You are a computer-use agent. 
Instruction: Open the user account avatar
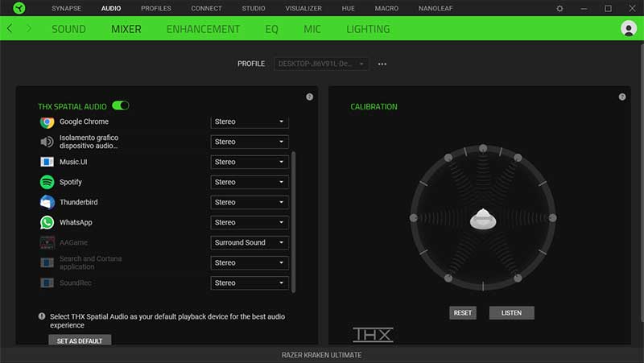coord(629,28)
